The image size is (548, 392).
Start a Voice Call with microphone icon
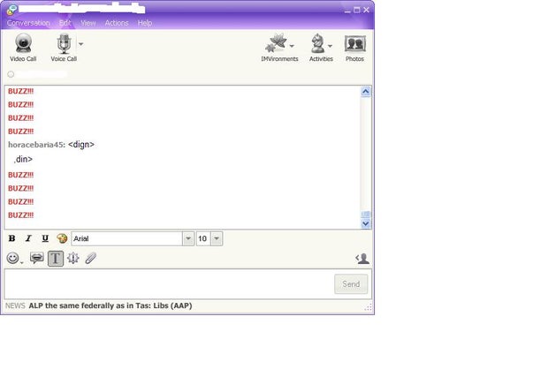point(64,47)
